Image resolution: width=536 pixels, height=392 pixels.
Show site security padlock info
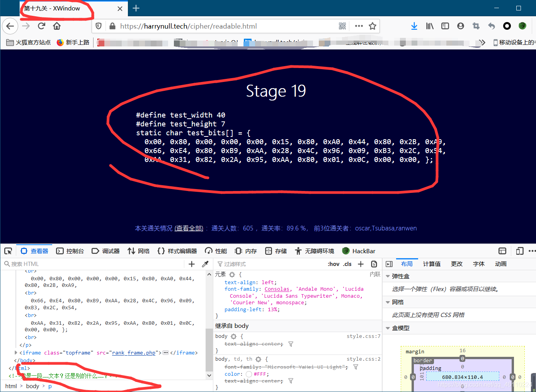coord(112,26)
